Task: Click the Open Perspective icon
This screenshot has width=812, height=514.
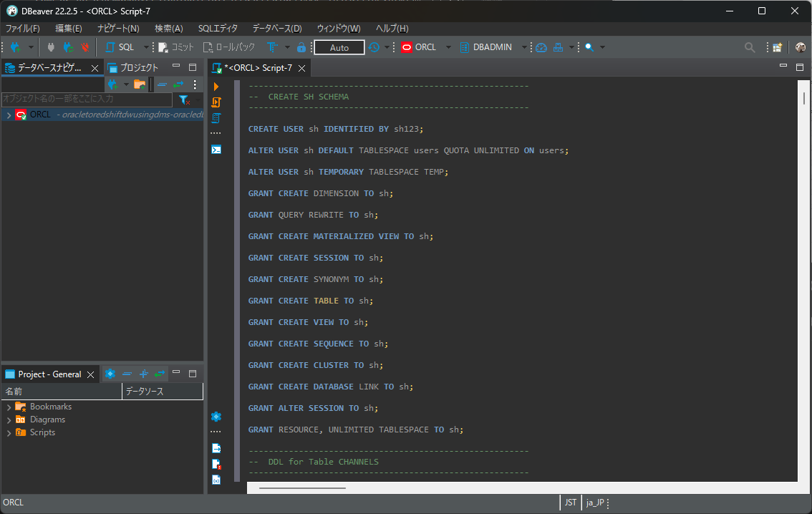Action: [x=778, y=47]
